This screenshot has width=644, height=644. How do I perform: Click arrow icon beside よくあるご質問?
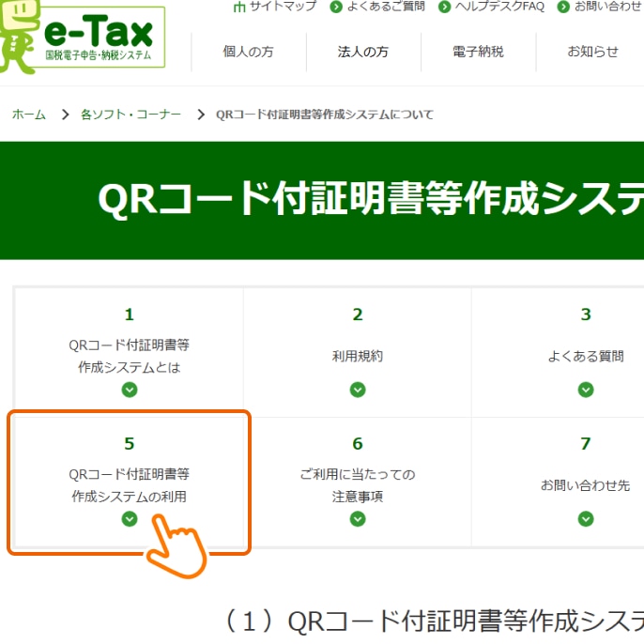336,7
